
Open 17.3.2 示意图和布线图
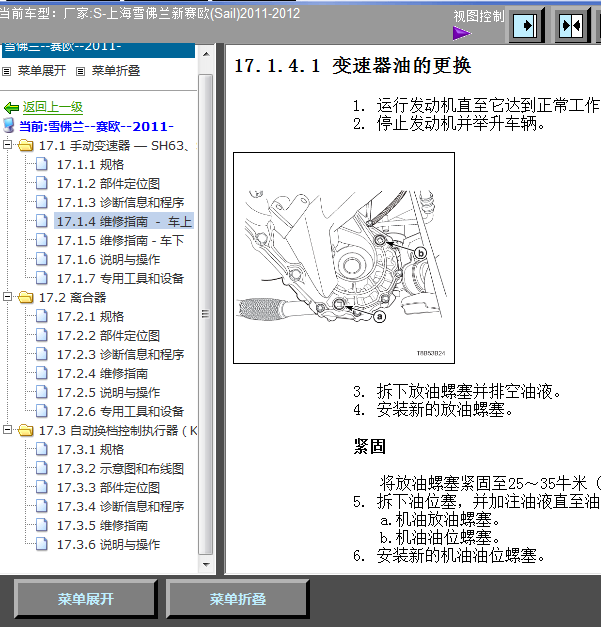pyautogui.click(x=120, y=468)
